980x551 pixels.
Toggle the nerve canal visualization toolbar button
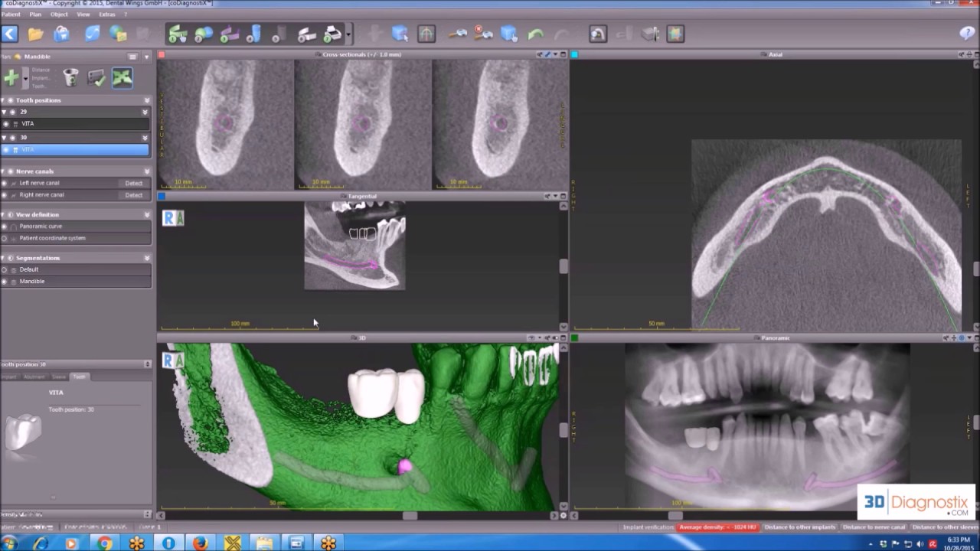(598, 34)
